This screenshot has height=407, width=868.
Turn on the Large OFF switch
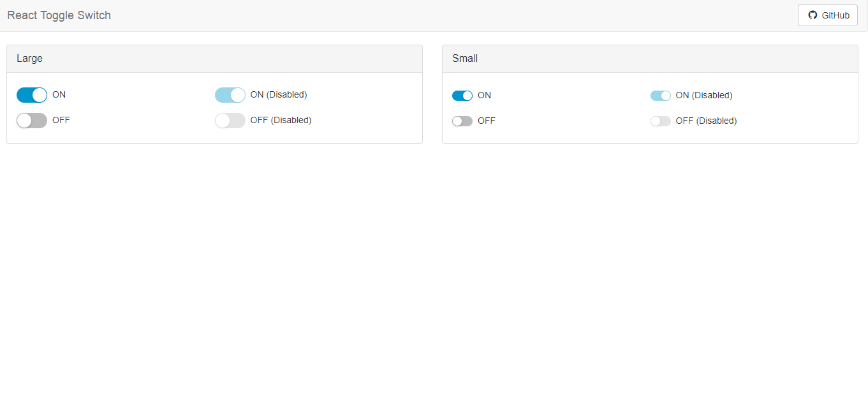pyautogui.click(x=32, y=121)
